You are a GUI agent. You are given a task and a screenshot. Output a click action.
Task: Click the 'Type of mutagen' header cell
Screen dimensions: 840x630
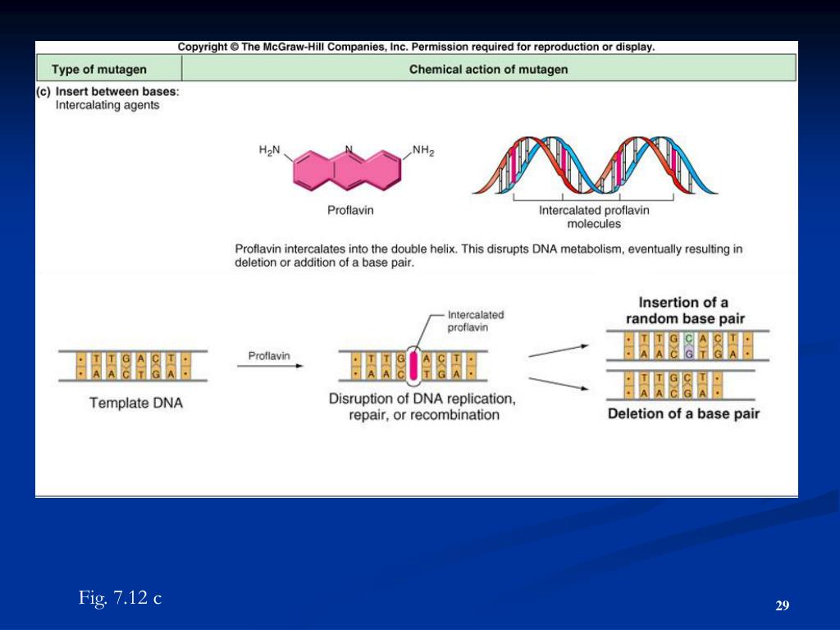click(109, 69)
